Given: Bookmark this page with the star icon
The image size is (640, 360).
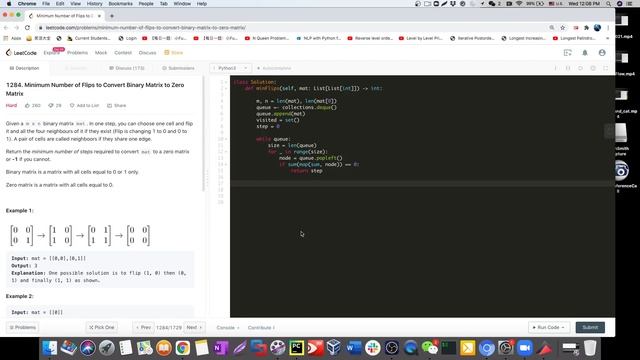Looking at the screenshot, I should pos(562,28).
